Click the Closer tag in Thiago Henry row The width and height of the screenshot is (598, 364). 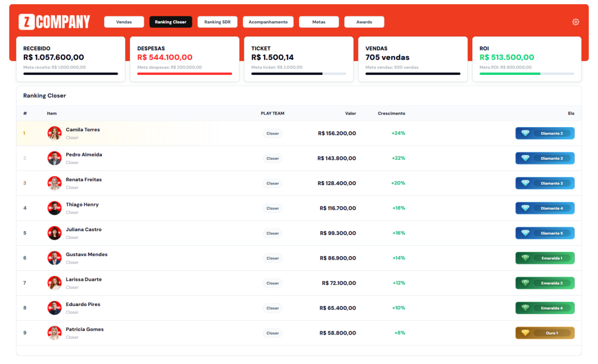click(272, 208)
